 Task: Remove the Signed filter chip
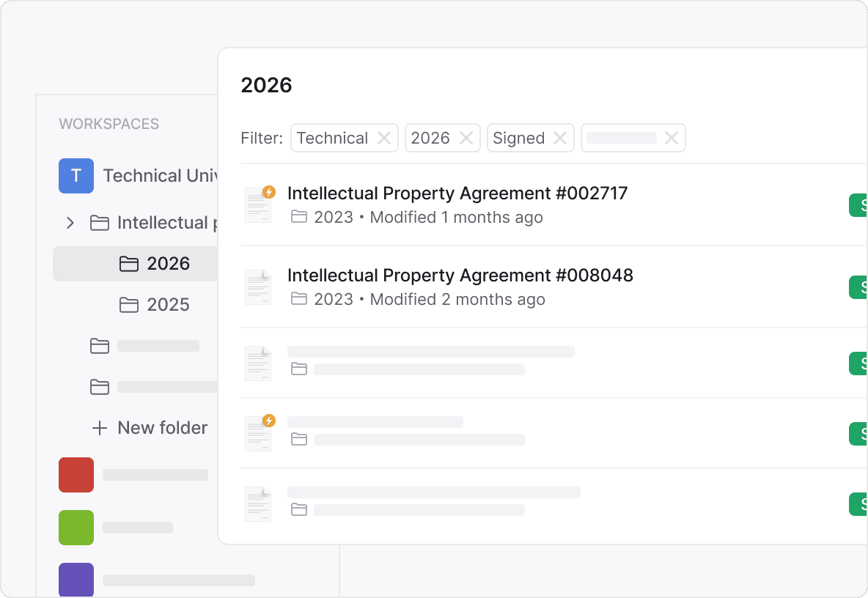[560, 138]
